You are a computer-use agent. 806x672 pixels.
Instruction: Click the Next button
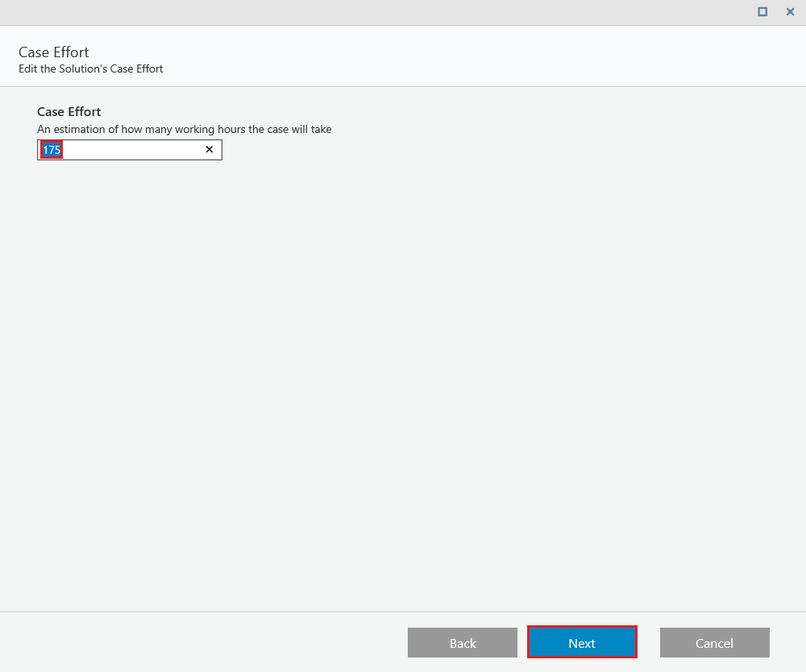click(582, 642)
